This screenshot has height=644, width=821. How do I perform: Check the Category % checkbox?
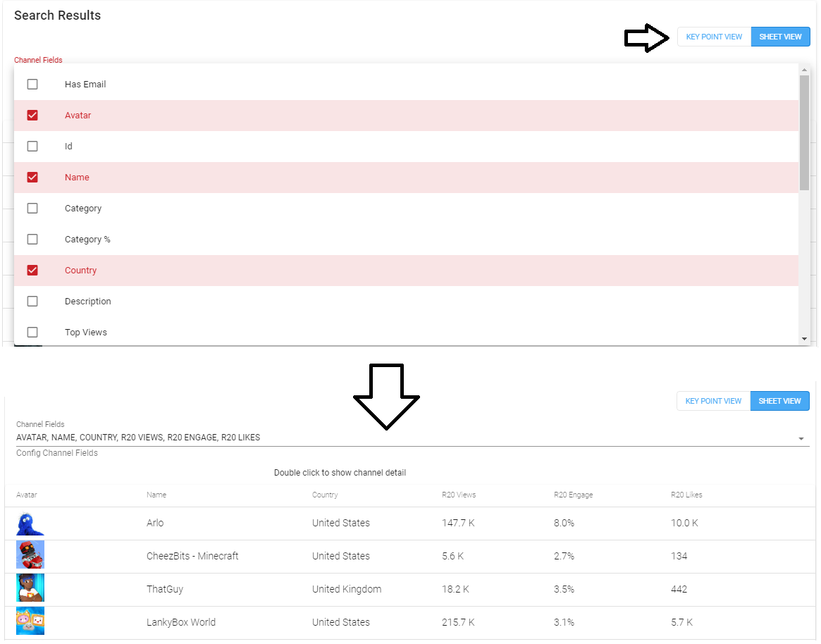[x=32, y=240]
